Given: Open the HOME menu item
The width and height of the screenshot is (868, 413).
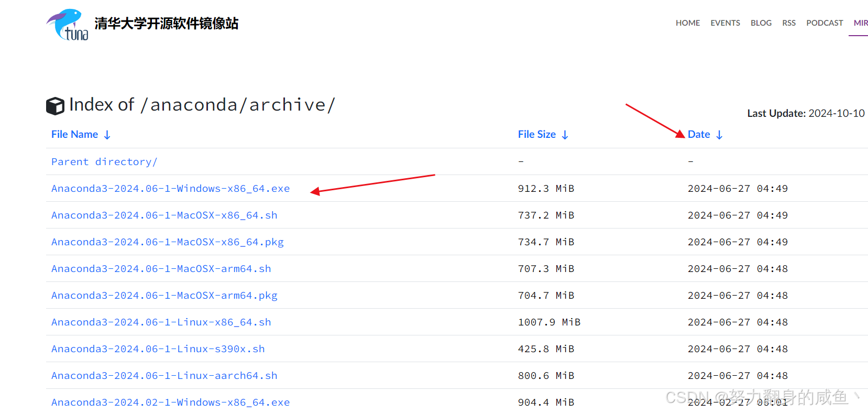Looking at the screenshot, I should coord(688,23).
